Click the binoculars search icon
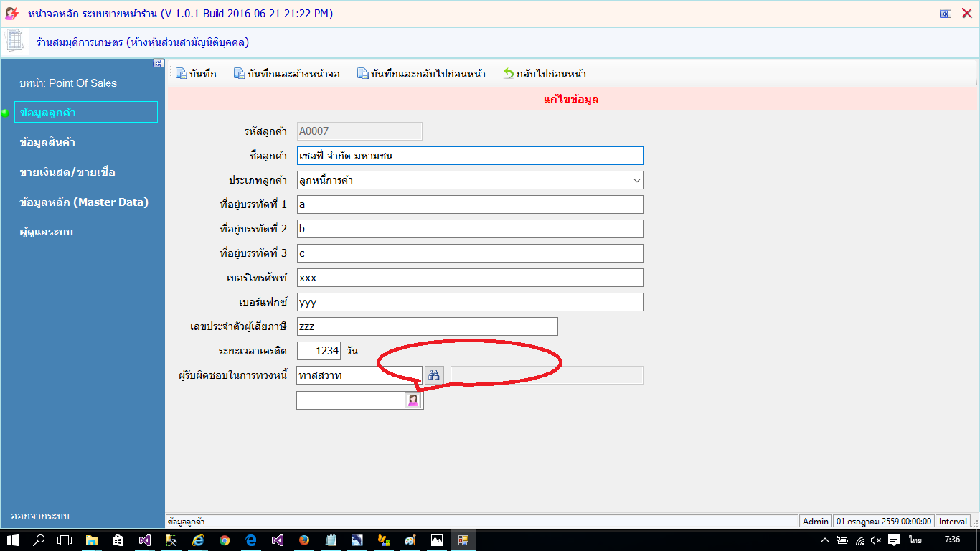980x551 pixels. 434,375
